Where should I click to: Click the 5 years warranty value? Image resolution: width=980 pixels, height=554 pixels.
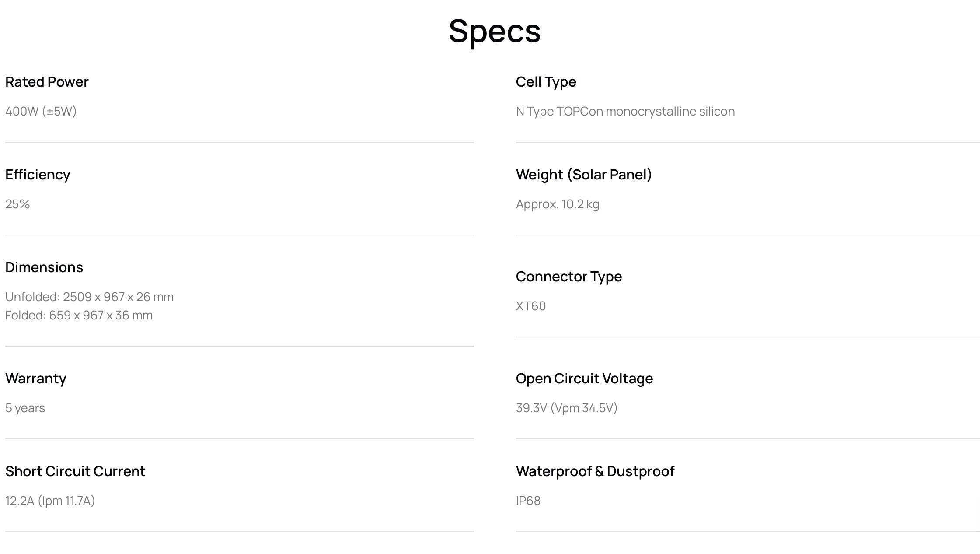pos(25,408)
